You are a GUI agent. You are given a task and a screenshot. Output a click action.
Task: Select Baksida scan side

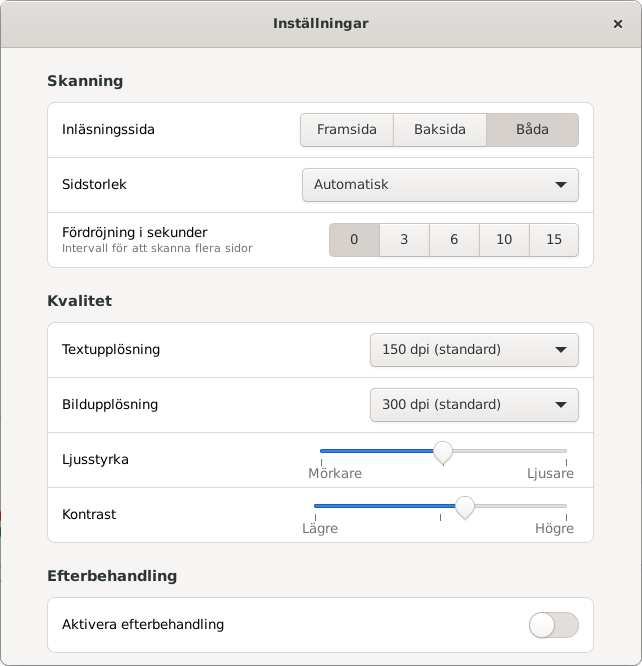(440, 130)
